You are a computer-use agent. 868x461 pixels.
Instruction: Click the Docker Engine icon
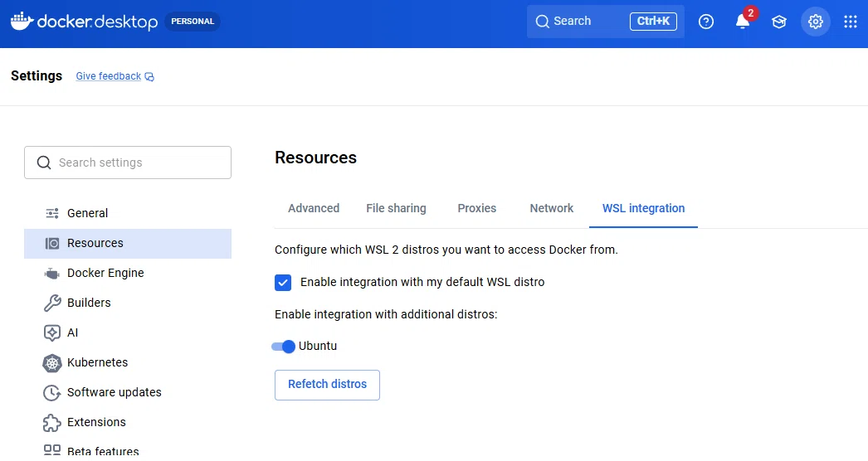[x=51, y=274]
